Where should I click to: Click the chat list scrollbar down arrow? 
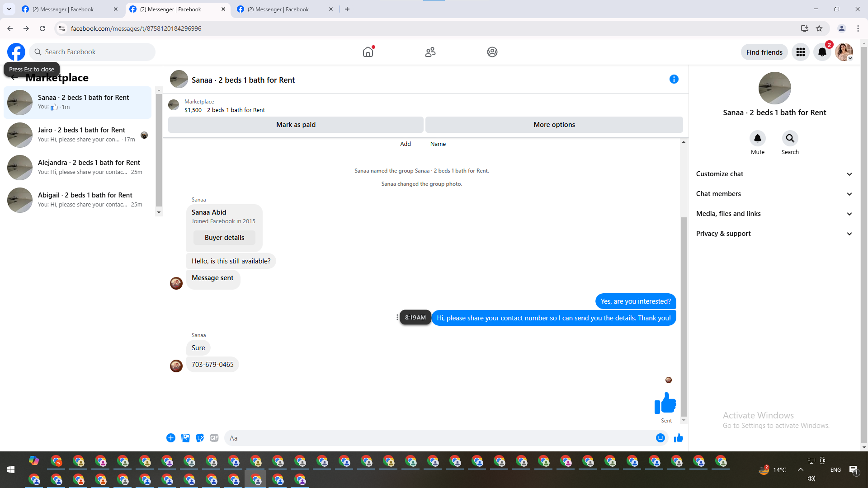pos(159,212)
